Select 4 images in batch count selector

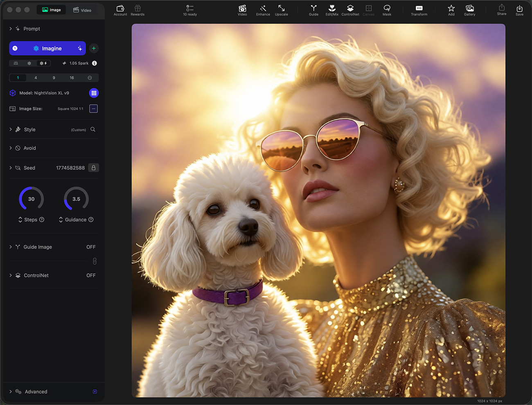(36, 78)
